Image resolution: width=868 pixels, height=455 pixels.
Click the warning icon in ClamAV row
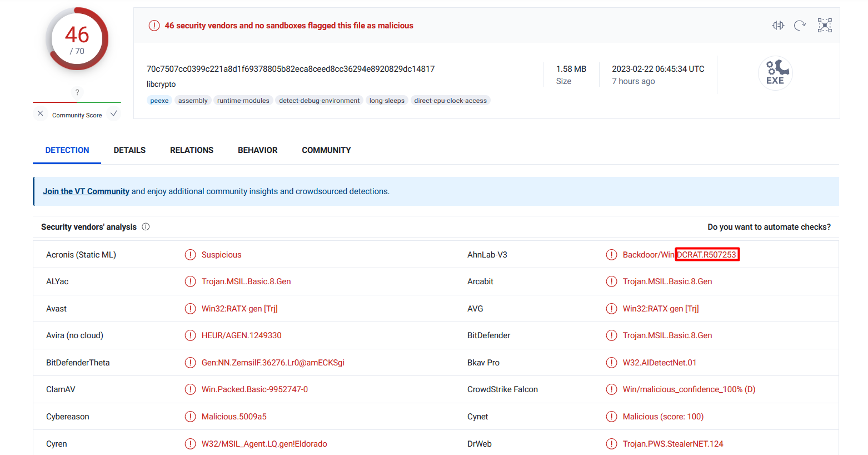click(190, 389)
